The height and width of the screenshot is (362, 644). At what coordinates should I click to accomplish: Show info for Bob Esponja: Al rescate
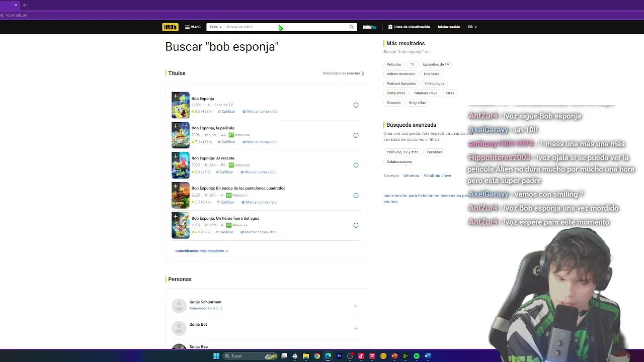(356, 165)
